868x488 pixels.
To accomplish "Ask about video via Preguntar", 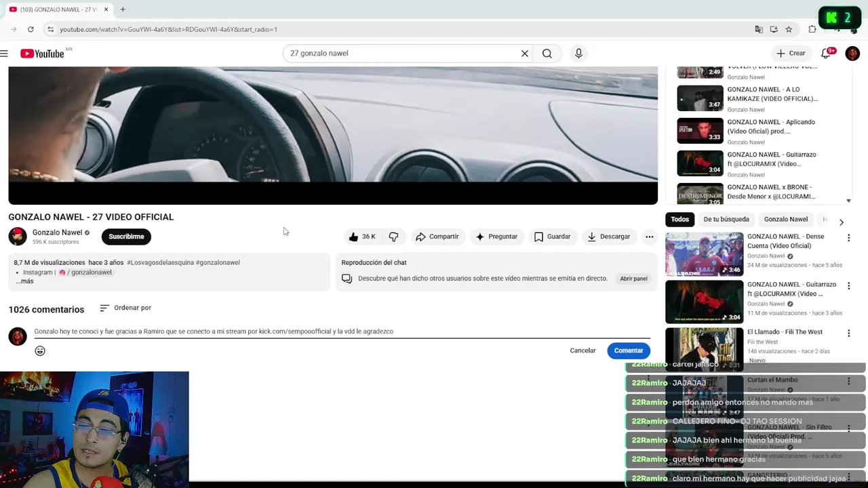I will coord(496,237).
